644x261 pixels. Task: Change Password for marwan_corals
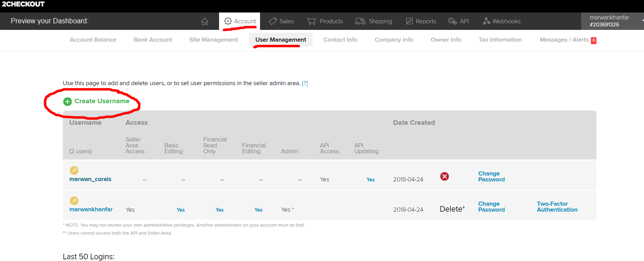492,177
